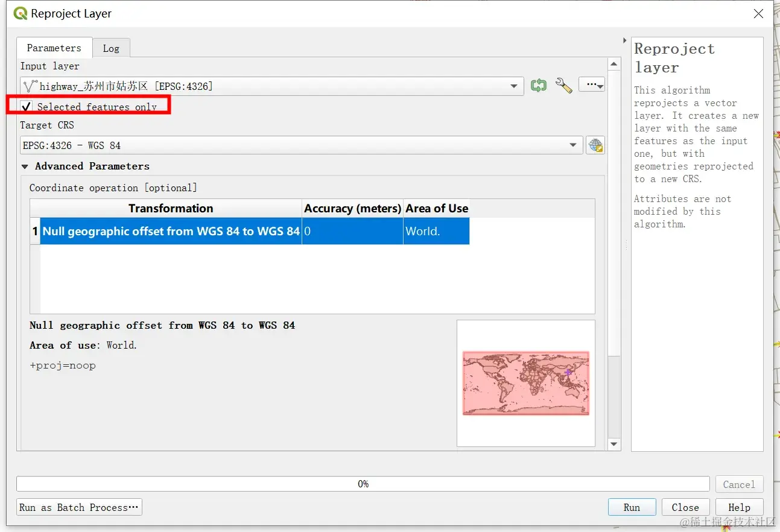Open Help for Reproject Layer
780x532 pixels.
(x=739, y=507)
